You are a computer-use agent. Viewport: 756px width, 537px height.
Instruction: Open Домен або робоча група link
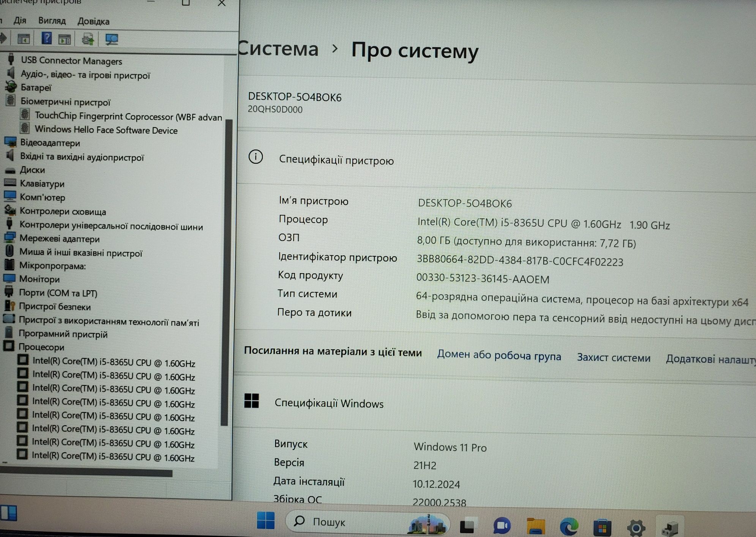[499, 355]
